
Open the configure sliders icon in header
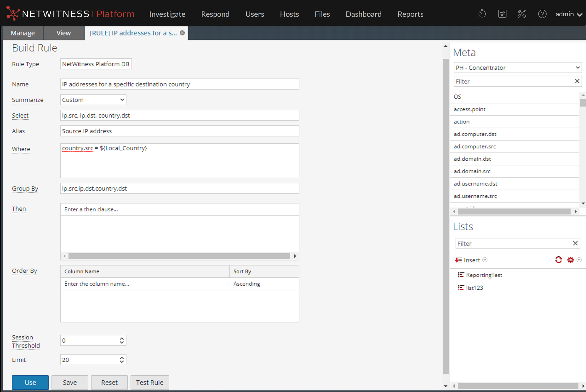(502, 14)
